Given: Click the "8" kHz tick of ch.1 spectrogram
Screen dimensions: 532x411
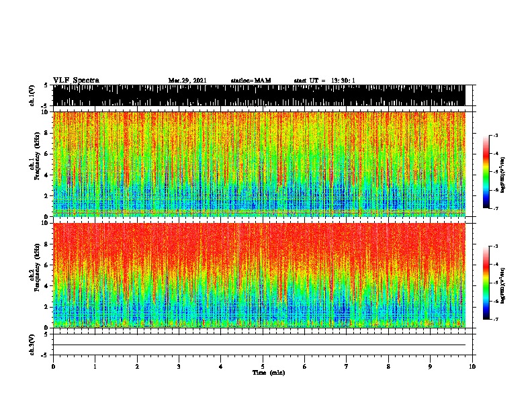Looking at the screenshot, I should pyautogui.click(x=48, y=133).
